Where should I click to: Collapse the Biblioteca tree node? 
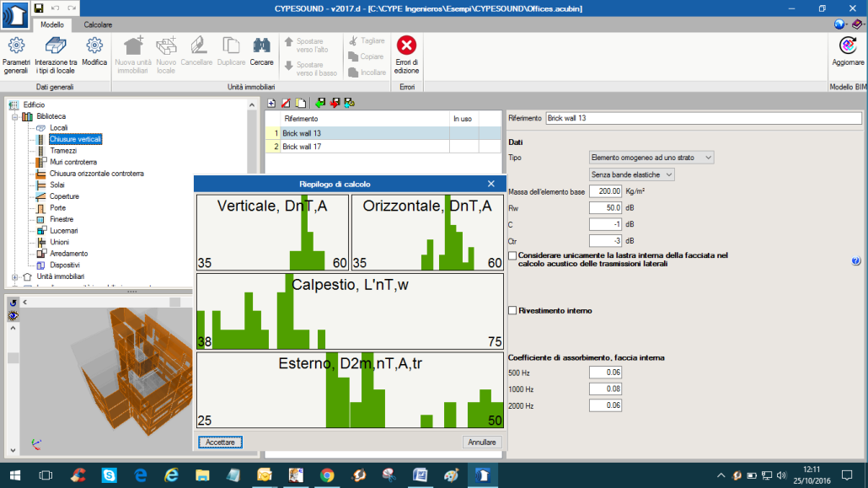(x=15, y=116)
